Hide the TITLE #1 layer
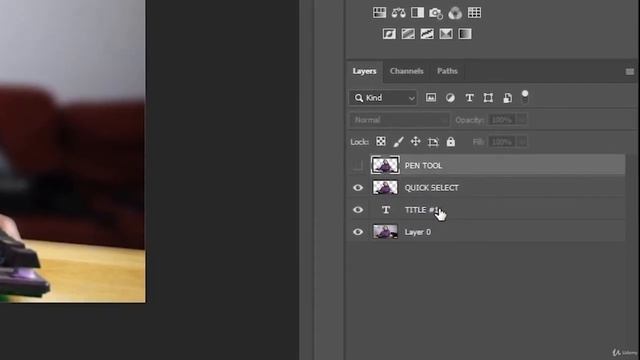 coord(358,210)
